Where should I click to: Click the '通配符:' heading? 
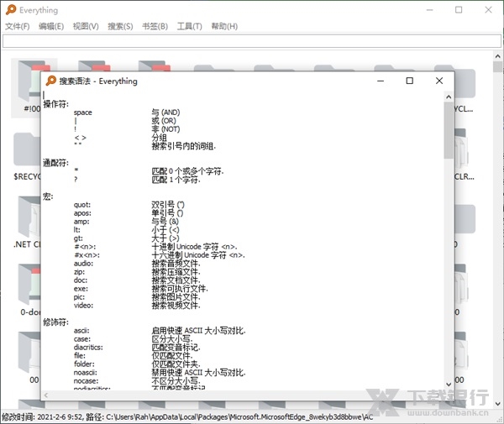click(56, 163)
